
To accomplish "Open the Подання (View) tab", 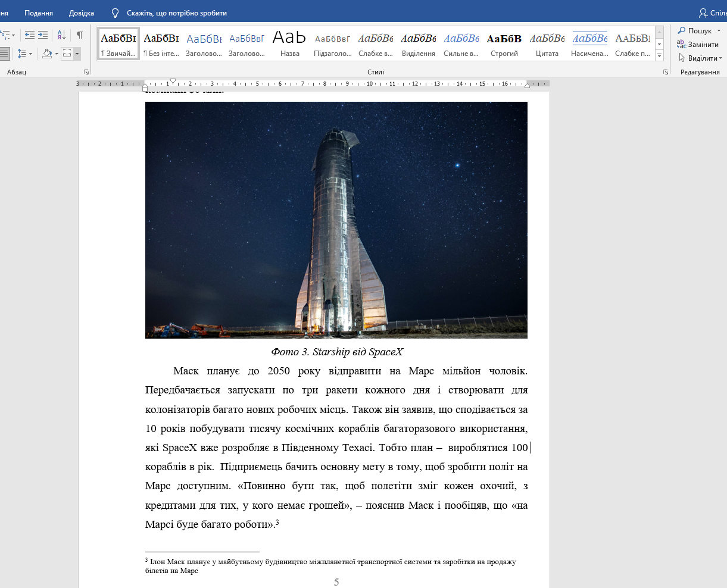I will point(39,13).
